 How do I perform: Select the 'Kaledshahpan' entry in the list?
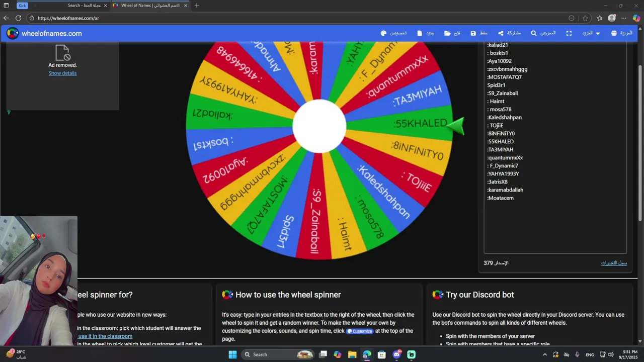(504, 117)
